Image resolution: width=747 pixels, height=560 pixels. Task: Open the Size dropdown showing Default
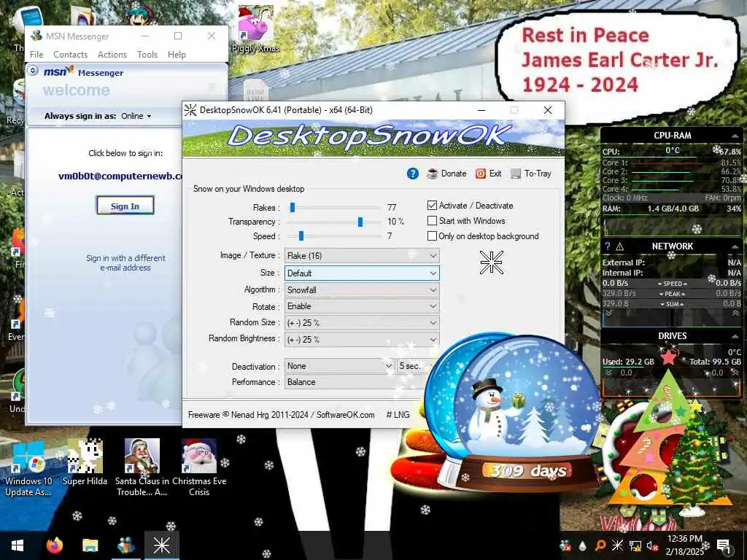(362, 273)
